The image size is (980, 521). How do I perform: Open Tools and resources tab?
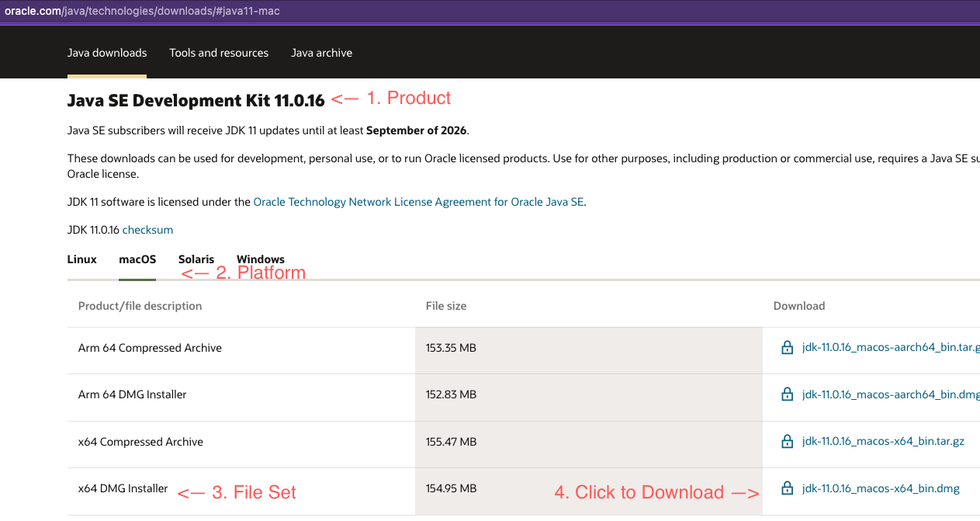pos(219,53)
